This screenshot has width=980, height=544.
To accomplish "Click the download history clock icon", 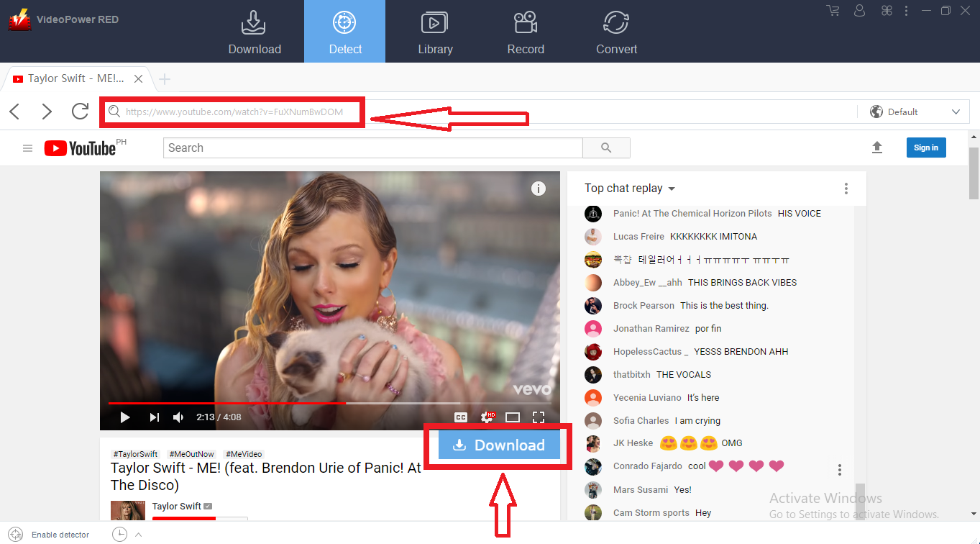I will pyautogui.click(x=119, y=534).
